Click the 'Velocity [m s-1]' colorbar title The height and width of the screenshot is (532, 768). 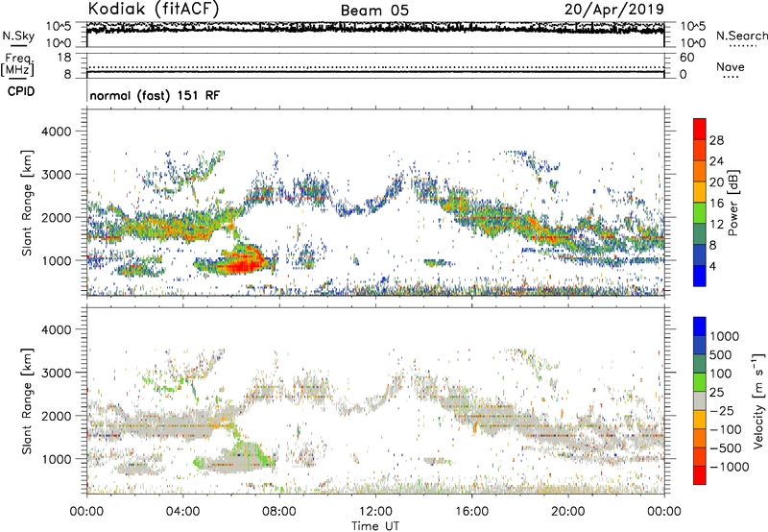pos(758,400)
